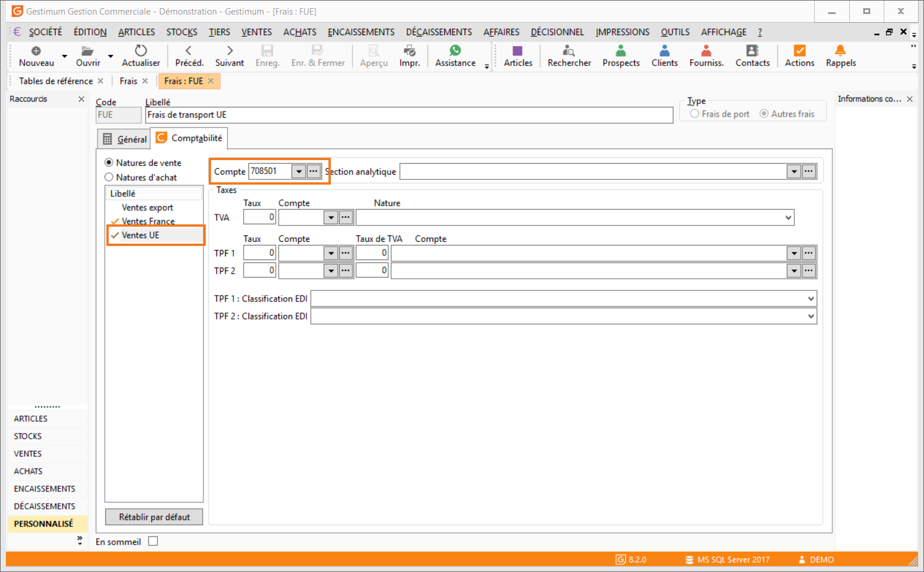Viewport: 924px width, 572px height.
Task: Expand more shortcut categories chevron
Action: (x=79, y=540)
